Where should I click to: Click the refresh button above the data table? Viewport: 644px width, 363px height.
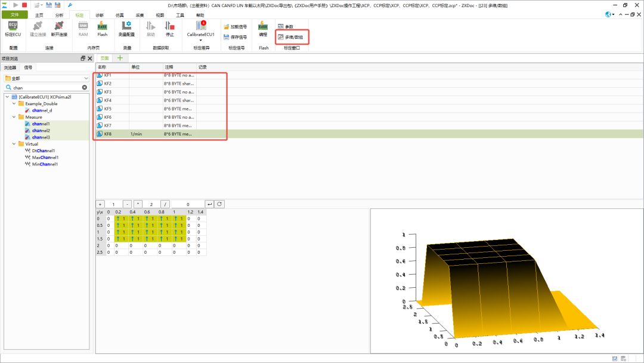219,204
